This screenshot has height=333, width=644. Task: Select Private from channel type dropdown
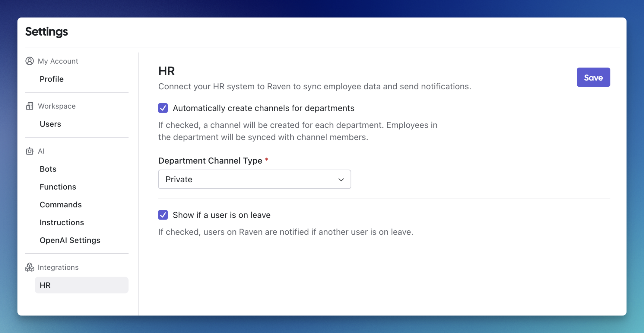point(255,179)
